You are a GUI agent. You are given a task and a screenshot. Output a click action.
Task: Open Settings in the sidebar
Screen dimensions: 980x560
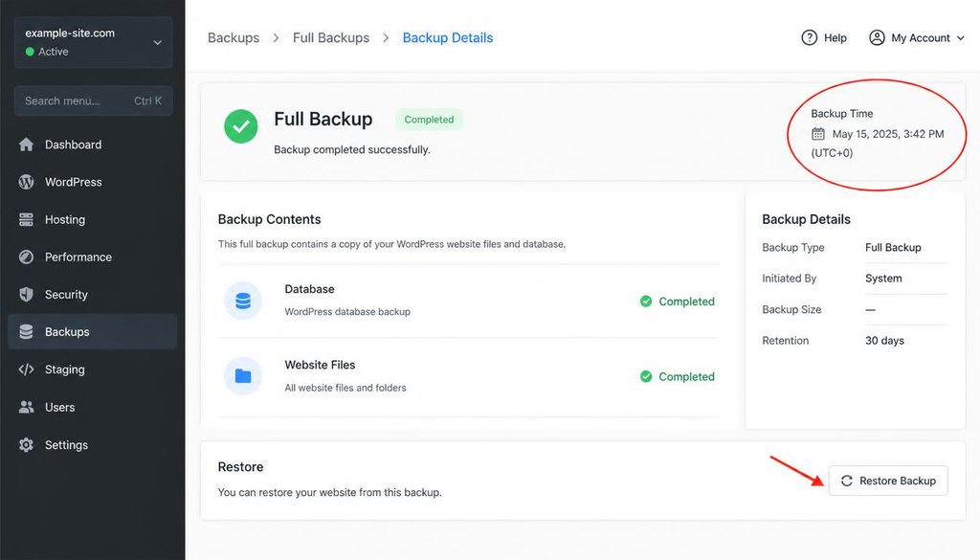93,444
